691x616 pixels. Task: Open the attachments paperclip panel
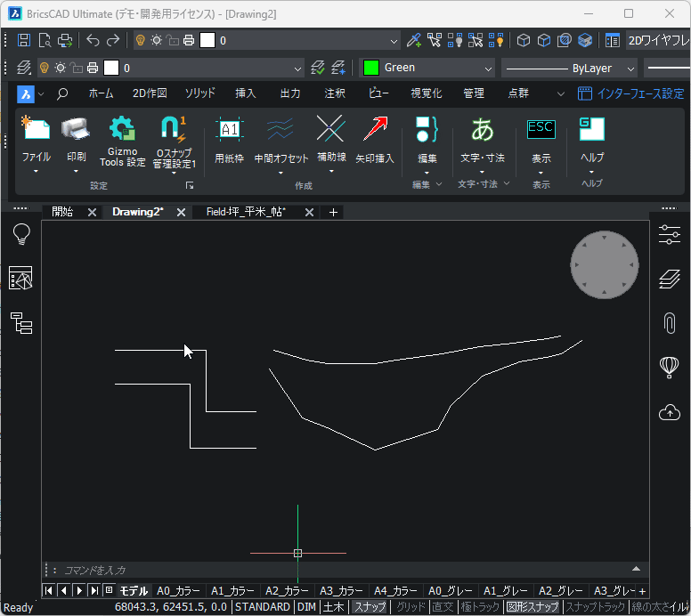[670, 322]
